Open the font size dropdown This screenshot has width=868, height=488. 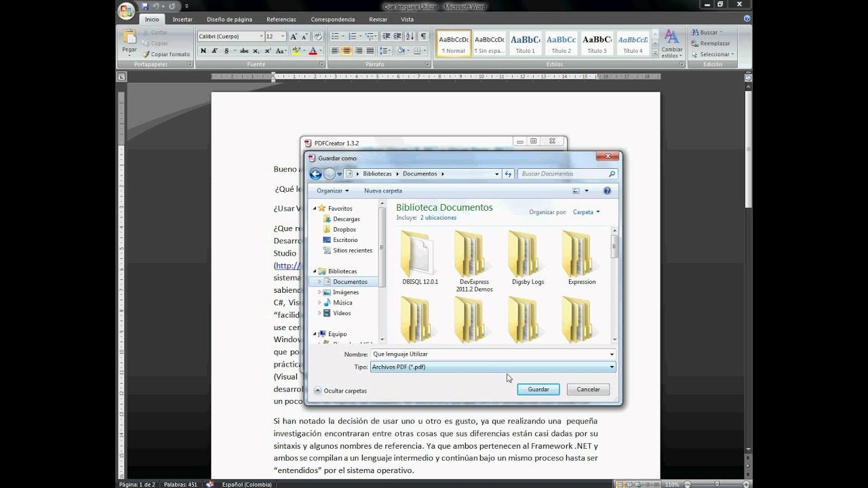(283, 37)
